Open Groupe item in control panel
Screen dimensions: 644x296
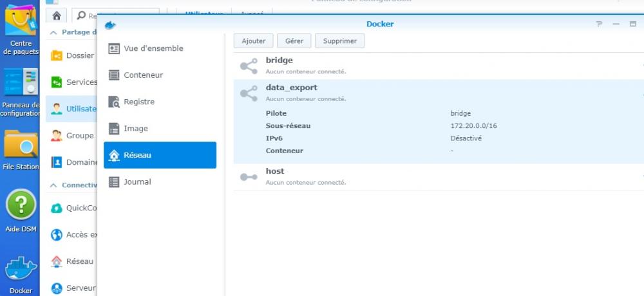[71, 136]
